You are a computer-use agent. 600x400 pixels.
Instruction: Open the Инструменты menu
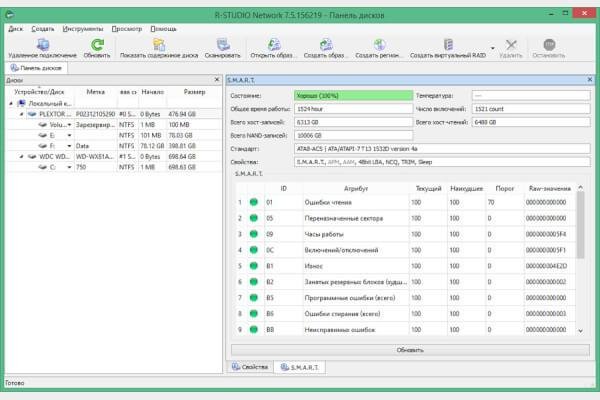(83, 29)
